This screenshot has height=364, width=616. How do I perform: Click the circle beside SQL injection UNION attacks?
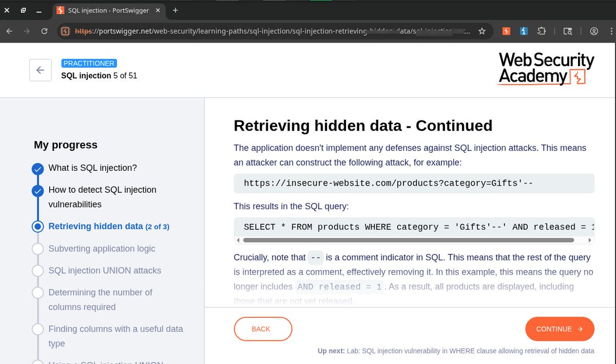(37, 271)
